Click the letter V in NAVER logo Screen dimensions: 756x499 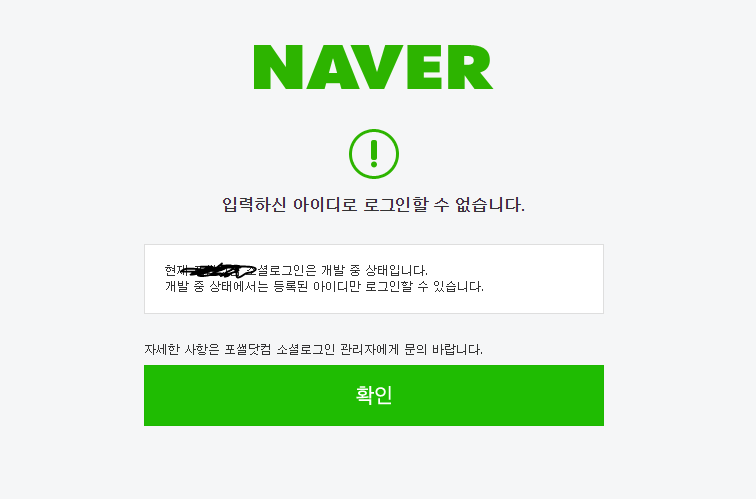[374, 67]
